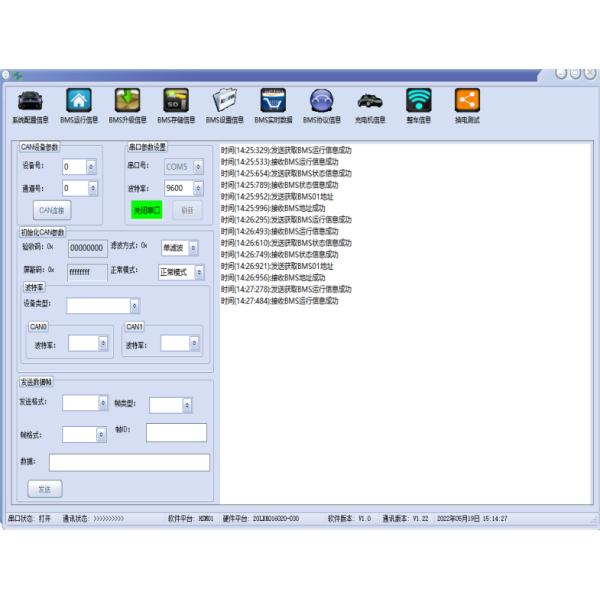Viewport: 600px width, 600px height.
Task: Select 充电机信息 black car icon
Action: coord(369,100)
